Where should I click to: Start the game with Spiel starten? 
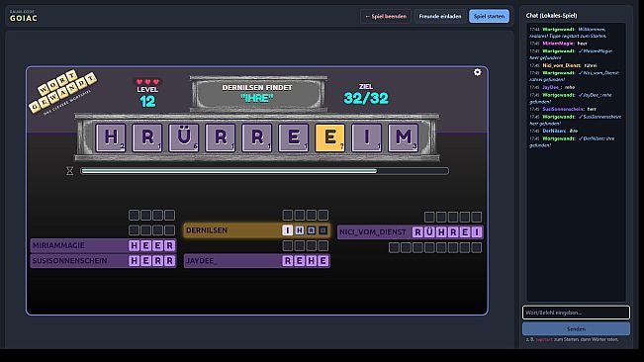pyautogui.click(x=489, y=17)
